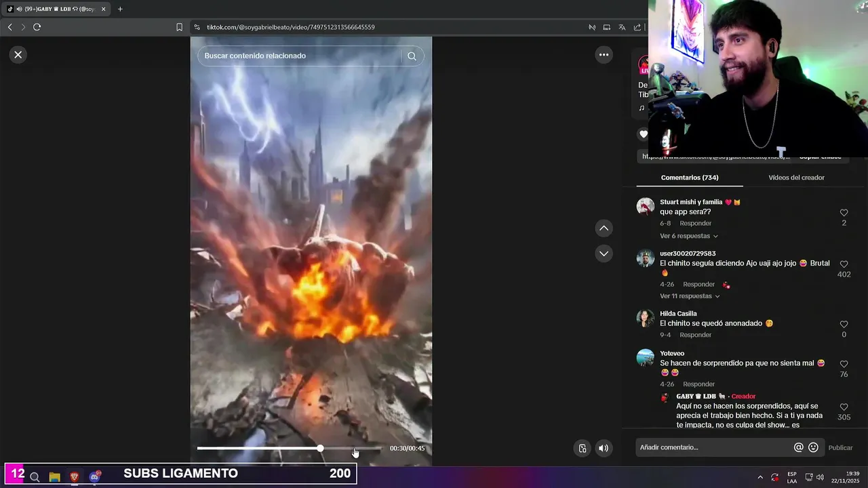
Task: Click the crossed-out N icon in address bar
Action: [592, 27]
